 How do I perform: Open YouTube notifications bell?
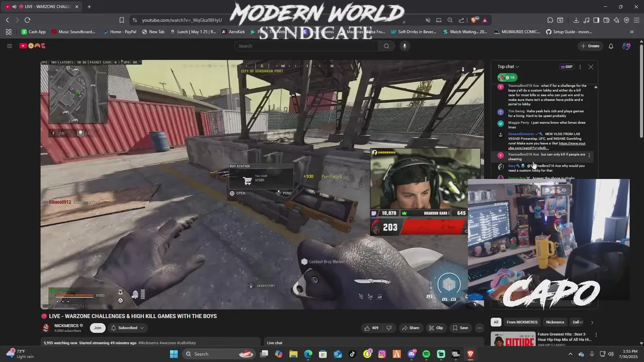point(611,46)
